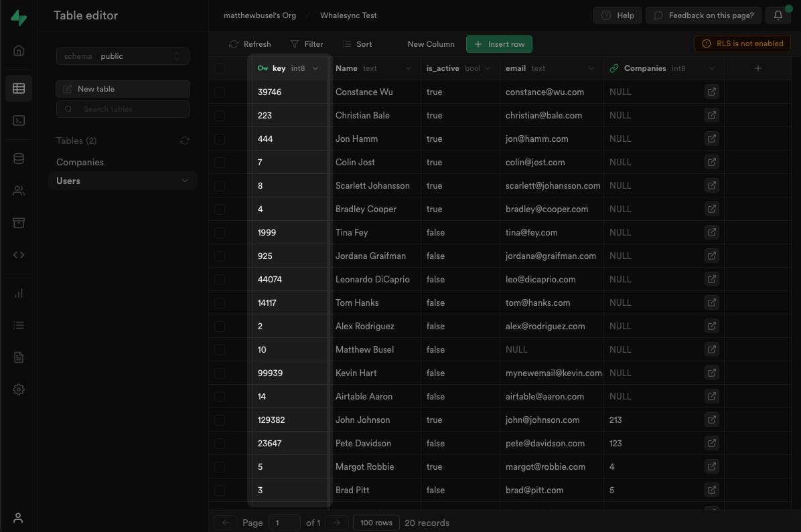Tick the checkbox for Tina Fey row

click(x=220, y=233)
